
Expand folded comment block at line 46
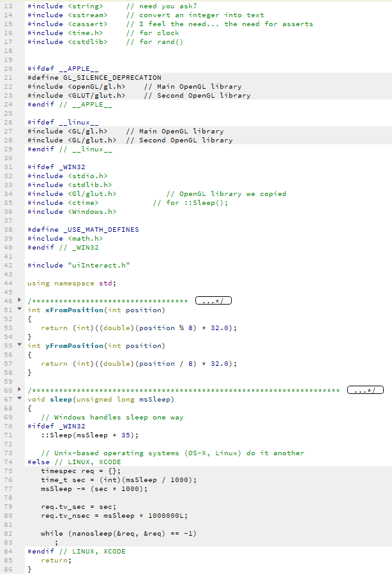click(19, 300)
